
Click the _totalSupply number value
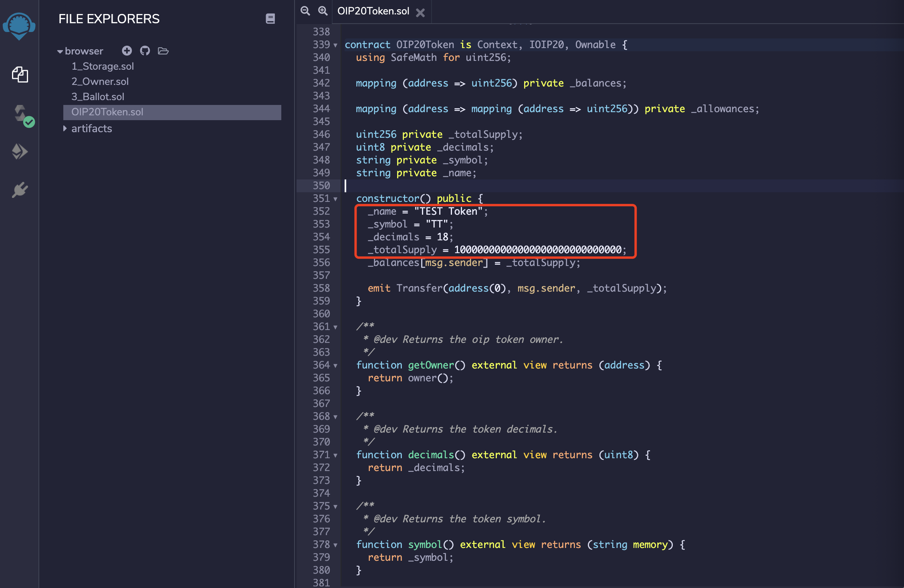(538, 250)
